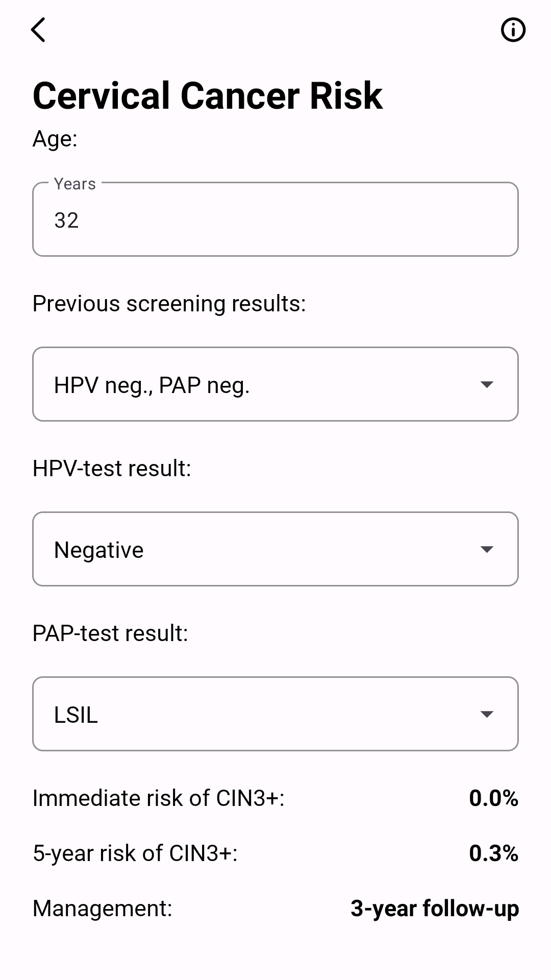Click the 'PAP-test result:' label

click(x=111, y=633)
